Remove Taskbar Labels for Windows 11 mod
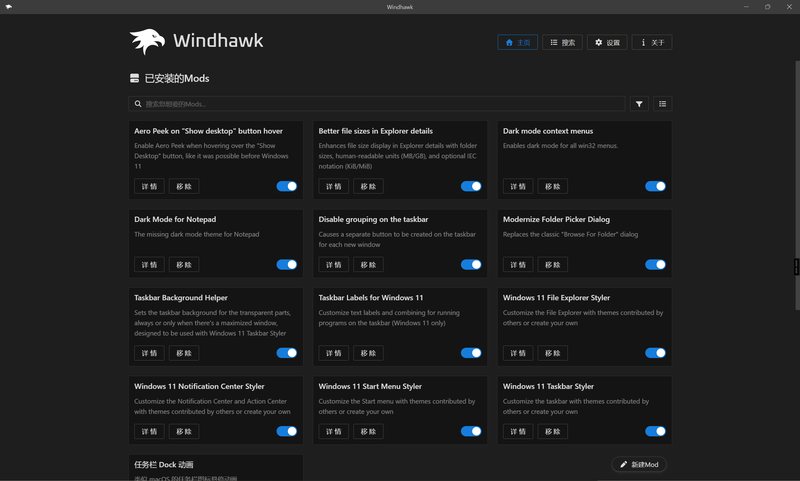 368,353
